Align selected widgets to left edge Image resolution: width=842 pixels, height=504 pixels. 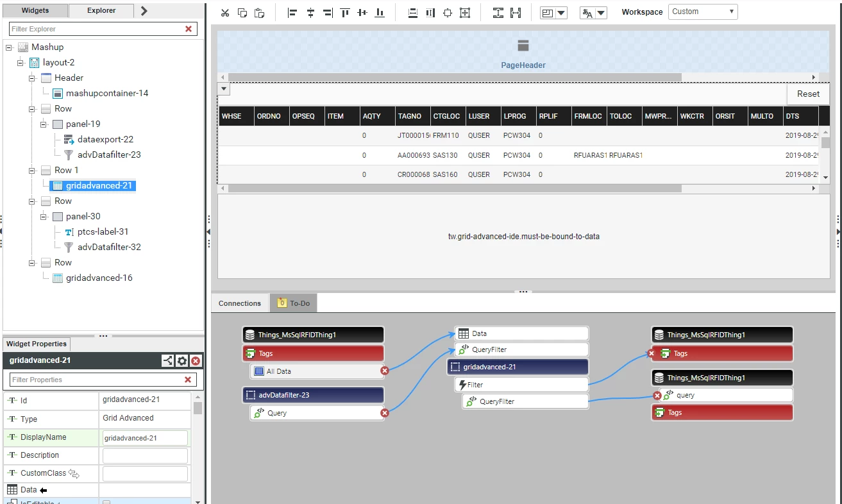292,13
